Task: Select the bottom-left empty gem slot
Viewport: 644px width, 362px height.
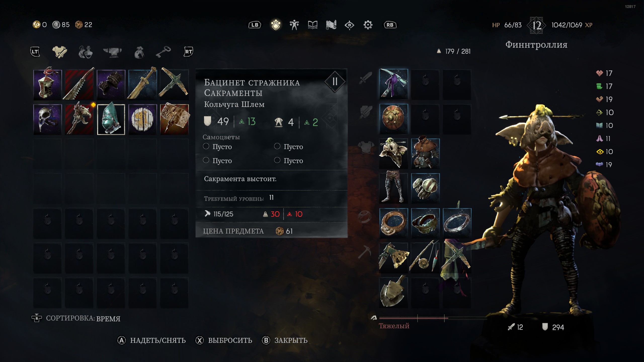Action: tap(217, 160)
